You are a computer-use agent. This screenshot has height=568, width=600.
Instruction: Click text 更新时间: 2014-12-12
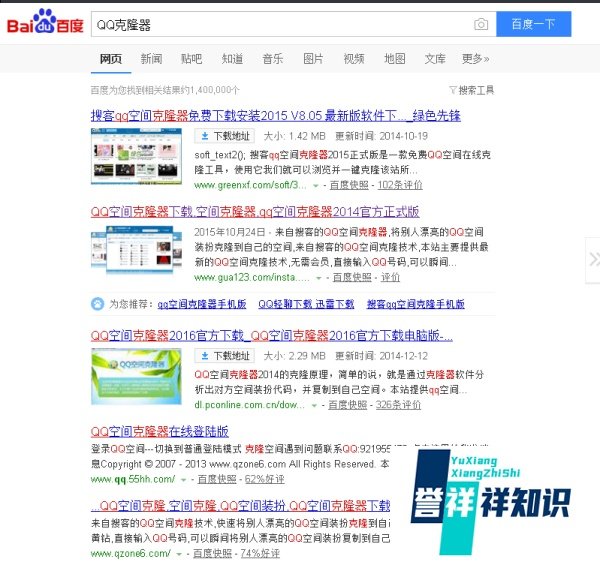tap(381, 356)
